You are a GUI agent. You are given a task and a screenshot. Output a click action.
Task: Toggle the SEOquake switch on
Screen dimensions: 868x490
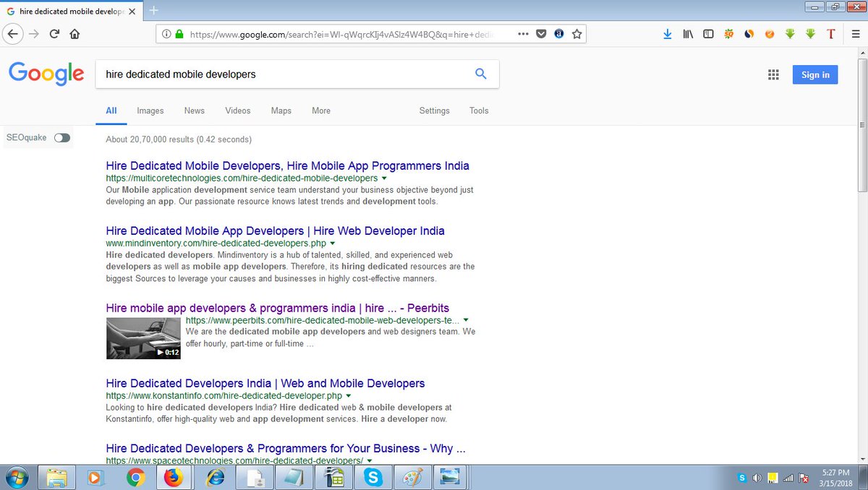click(62, 137)
